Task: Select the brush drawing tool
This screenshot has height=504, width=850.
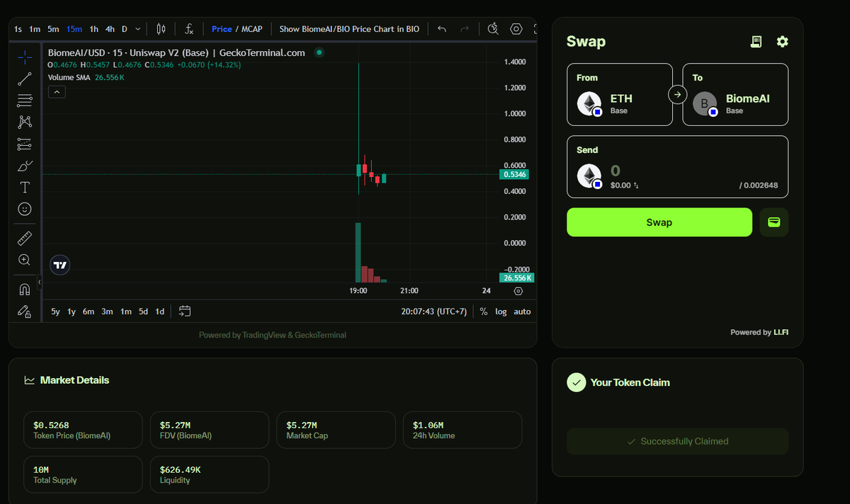Action: coord(25,166)
